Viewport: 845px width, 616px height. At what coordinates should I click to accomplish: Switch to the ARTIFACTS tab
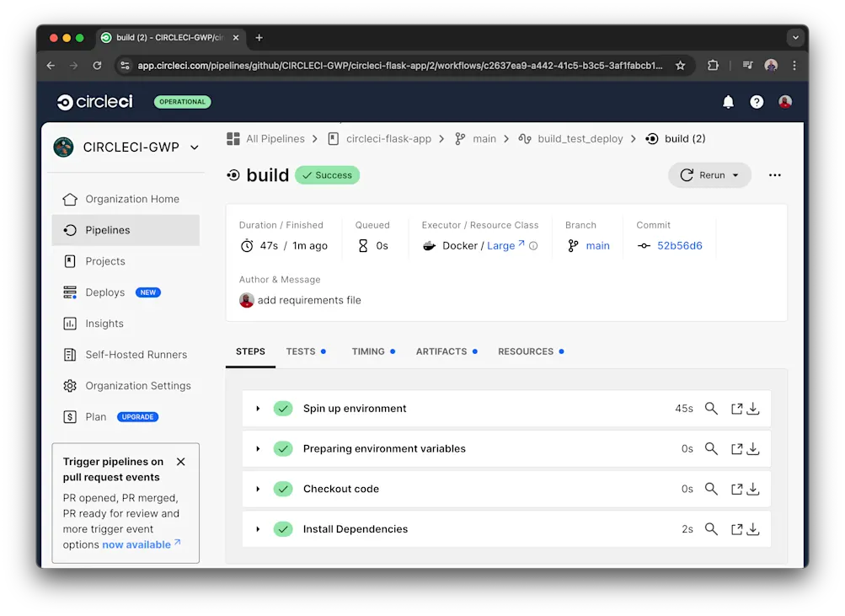click(447, 351)
